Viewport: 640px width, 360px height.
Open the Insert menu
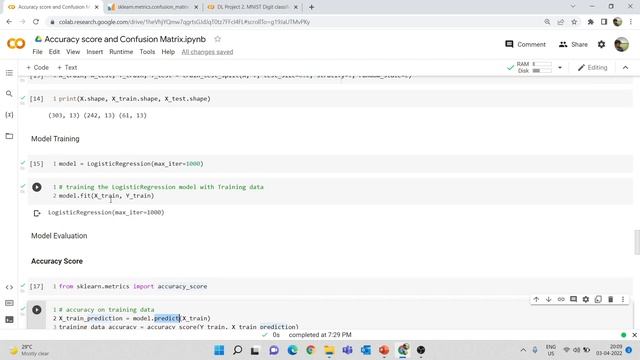tap(95, 52)
